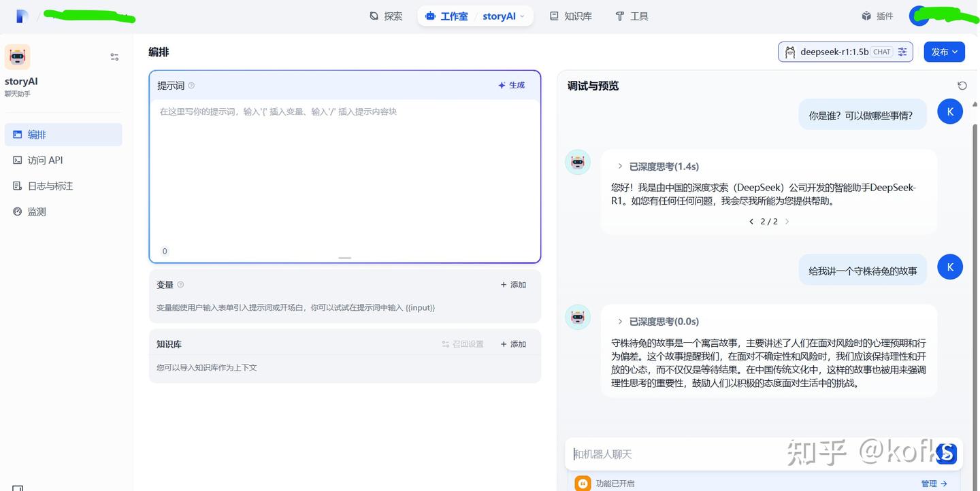Click the 知识库 book icon in top bar
The height and width of the screenshot is (491, 980).
coord(554,16)
